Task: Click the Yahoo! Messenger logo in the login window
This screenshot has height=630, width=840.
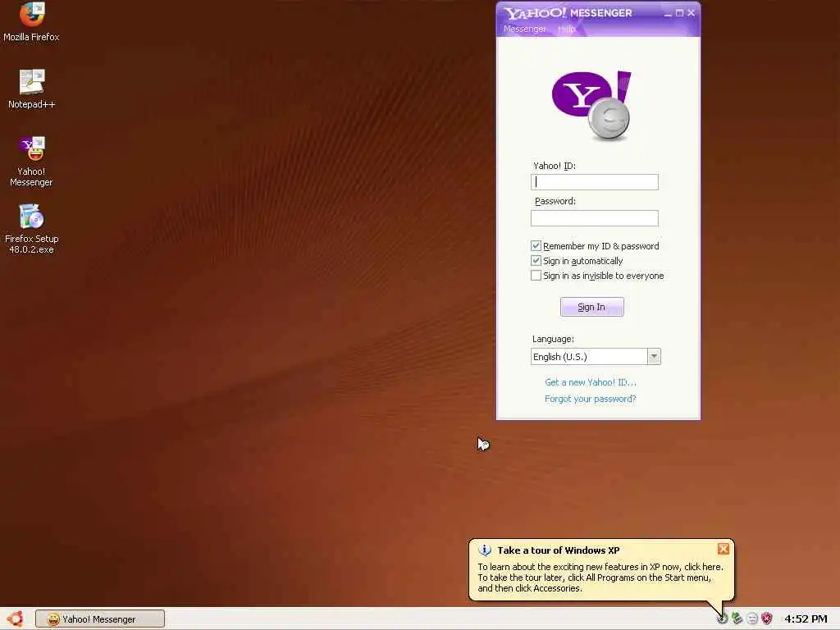Action: pos(591,105)
